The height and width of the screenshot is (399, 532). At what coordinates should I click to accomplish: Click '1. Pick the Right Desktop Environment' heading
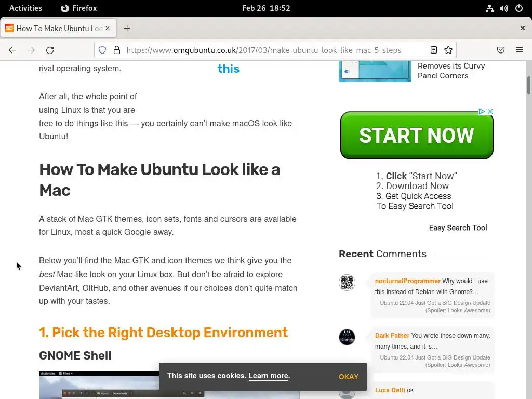click(x=164, y=332)
